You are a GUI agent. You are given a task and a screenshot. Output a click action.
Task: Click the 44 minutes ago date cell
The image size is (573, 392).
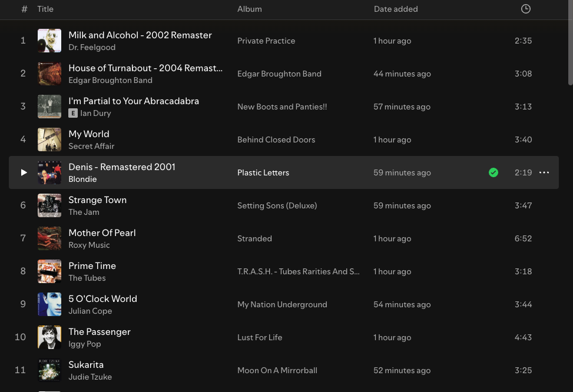[x=402, y=74]
